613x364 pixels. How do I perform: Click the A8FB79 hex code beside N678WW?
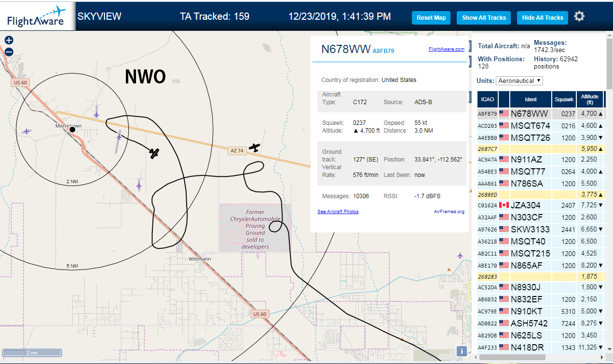click(383, 51)
